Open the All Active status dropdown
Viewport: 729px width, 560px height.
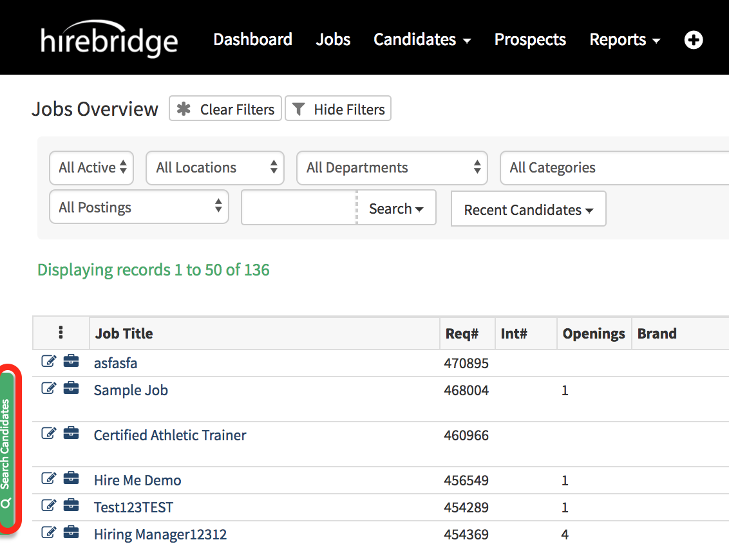click(91, 168)
